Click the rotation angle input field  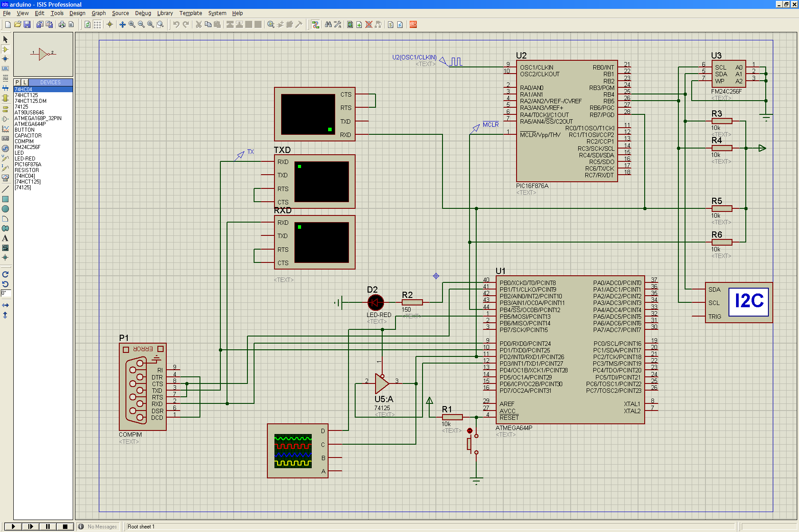(x=6, y=293)
